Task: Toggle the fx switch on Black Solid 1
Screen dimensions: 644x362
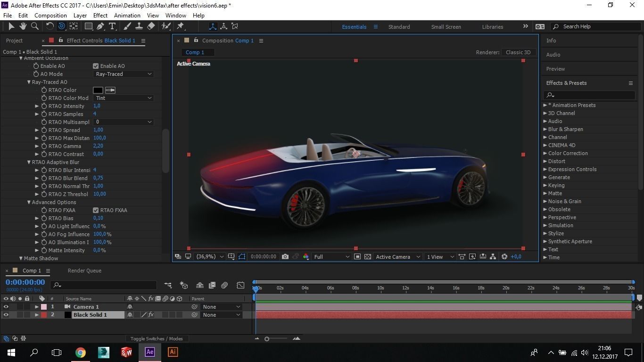Action: (151, 315)
